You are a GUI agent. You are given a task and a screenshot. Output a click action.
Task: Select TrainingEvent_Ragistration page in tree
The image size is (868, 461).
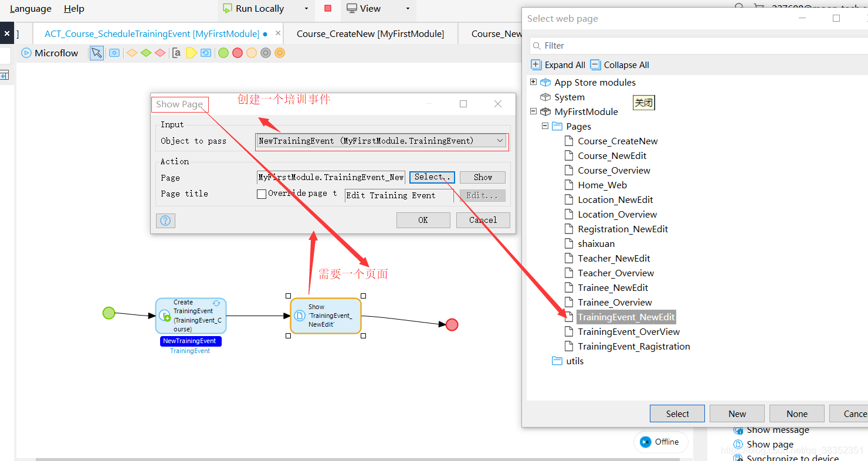click(x=634, y=346)
